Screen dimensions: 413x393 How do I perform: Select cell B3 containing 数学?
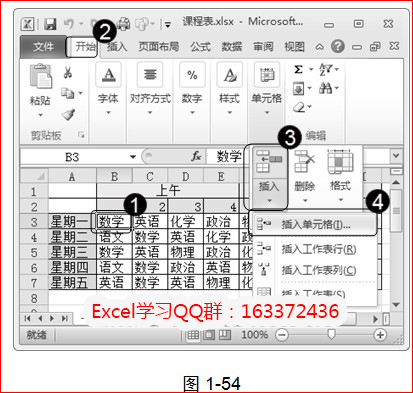[114, 221]
